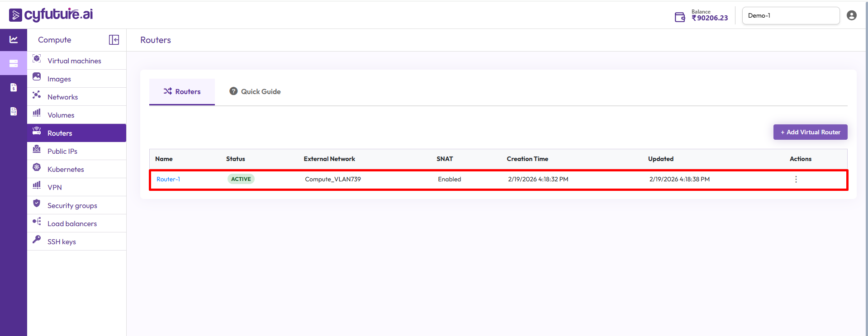Switch to the Quick Guide tab
Screen dimensions: 868x336
(255, 91)
